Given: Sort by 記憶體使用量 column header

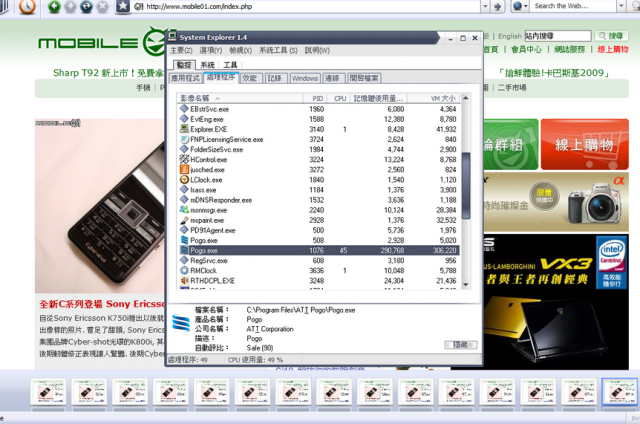Looking at the screenshot, I should (x=378, y=98).
